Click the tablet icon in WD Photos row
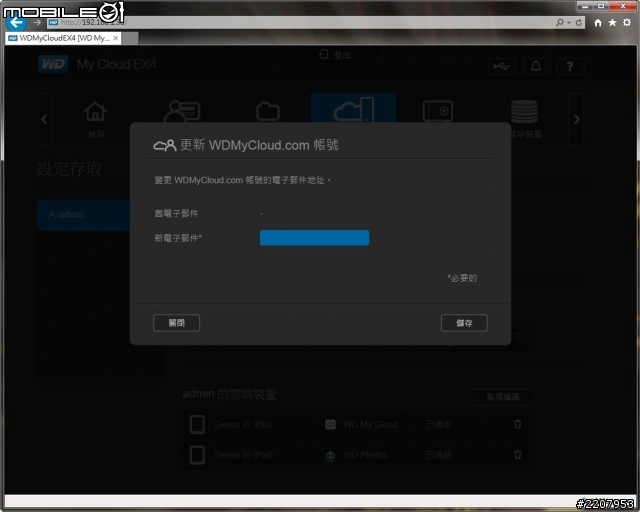This screenshot has height=512, width=640. [x=198, y=455]
